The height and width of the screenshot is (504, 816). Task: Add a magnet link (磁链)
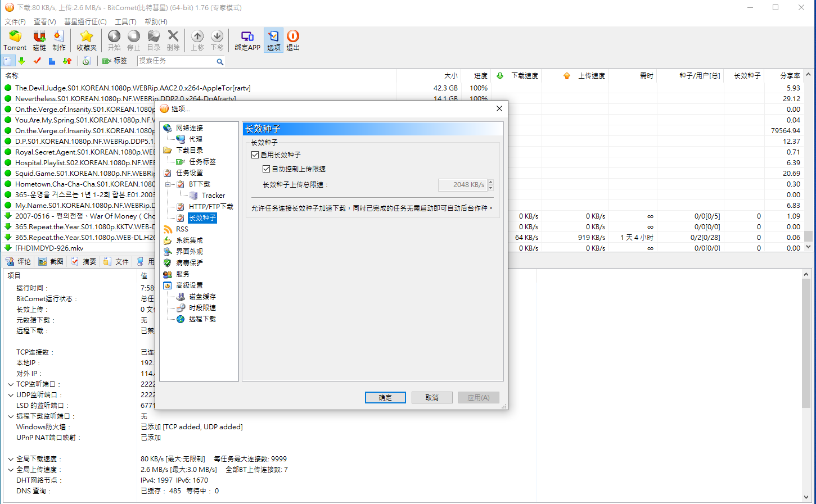tap(39, 40)
